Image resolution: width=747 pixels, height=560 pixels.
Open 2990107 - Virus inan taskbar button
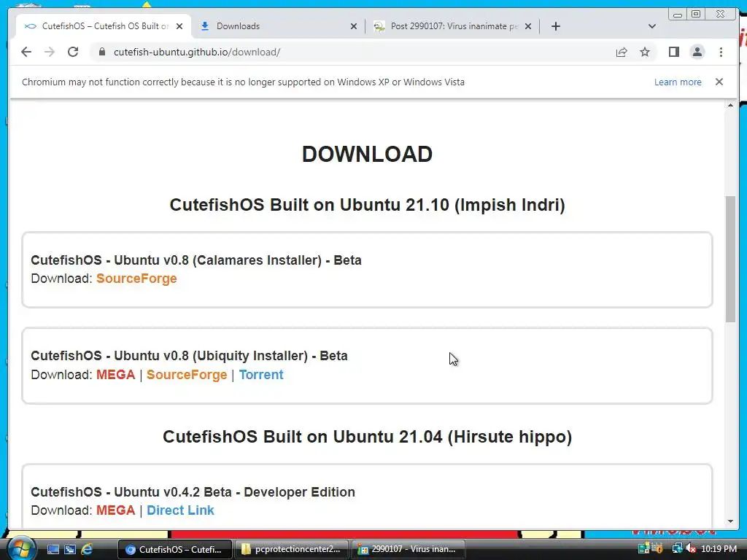[409, 550]
